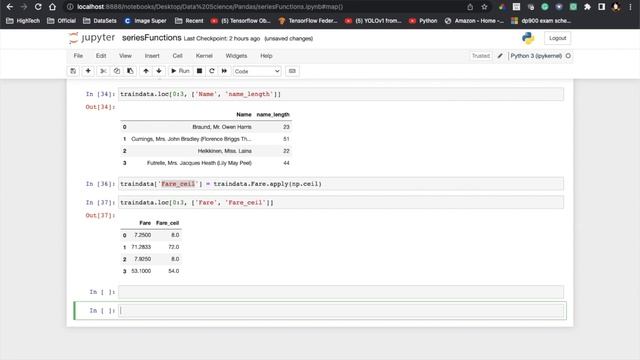
Task: Click the Logout button
Action: point(558,38)
